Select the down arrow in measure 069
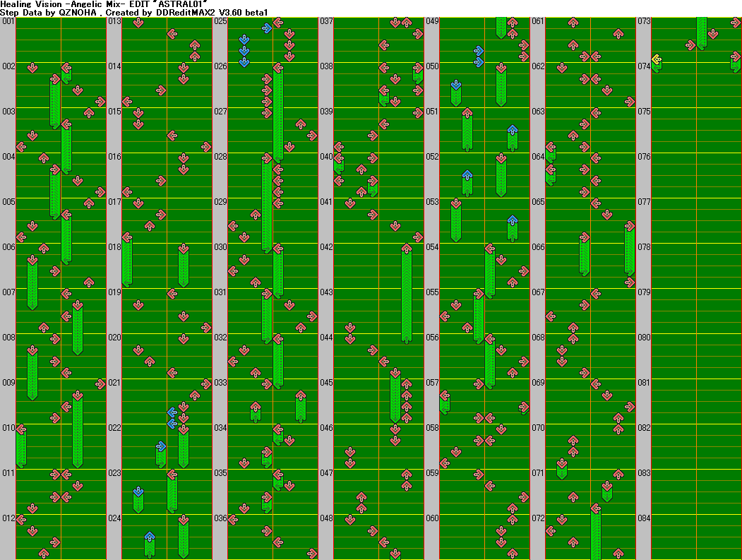742x560 pixels. tap(607, 395)
